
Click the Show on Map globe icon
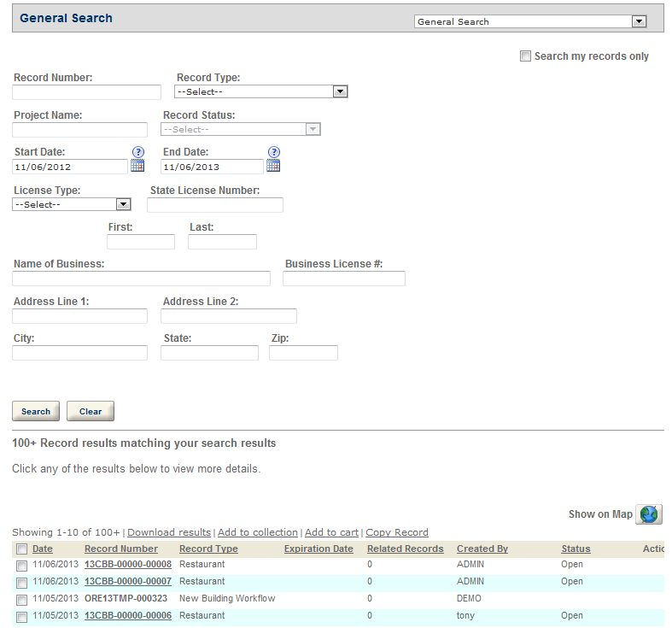tap(649, 514)
